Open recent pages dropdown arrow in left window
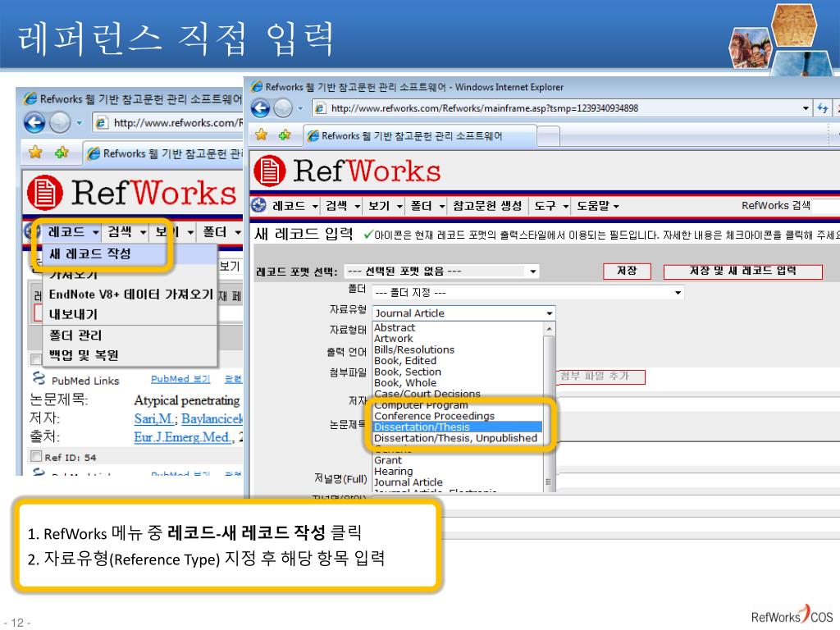 pos(80,123)
